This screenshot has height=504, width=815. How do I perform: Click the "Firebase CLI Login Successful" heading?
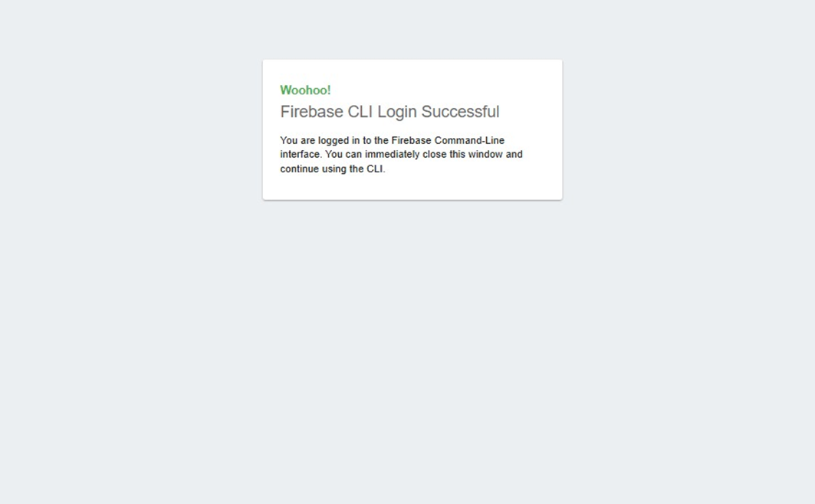389,112
